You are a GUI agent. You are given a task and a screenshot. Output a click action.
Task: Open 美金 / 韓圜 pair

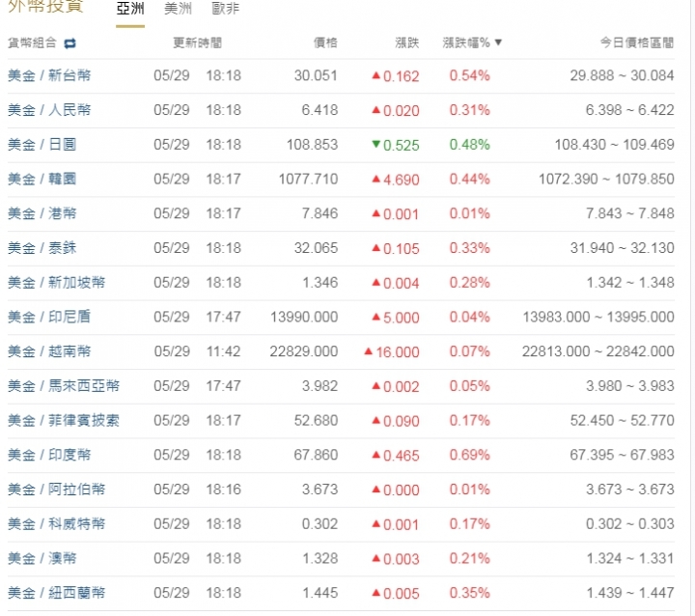(x=42, y=180)
